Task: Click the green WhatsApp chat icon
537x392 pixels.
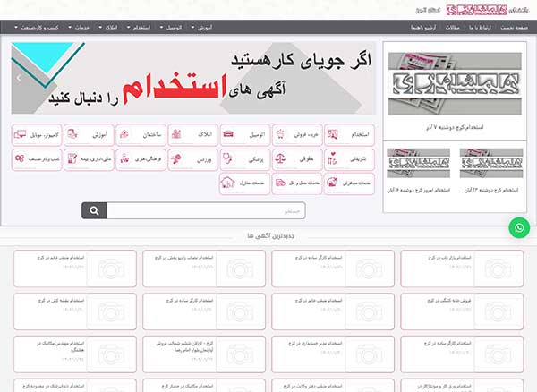Action: pos(518,229)
